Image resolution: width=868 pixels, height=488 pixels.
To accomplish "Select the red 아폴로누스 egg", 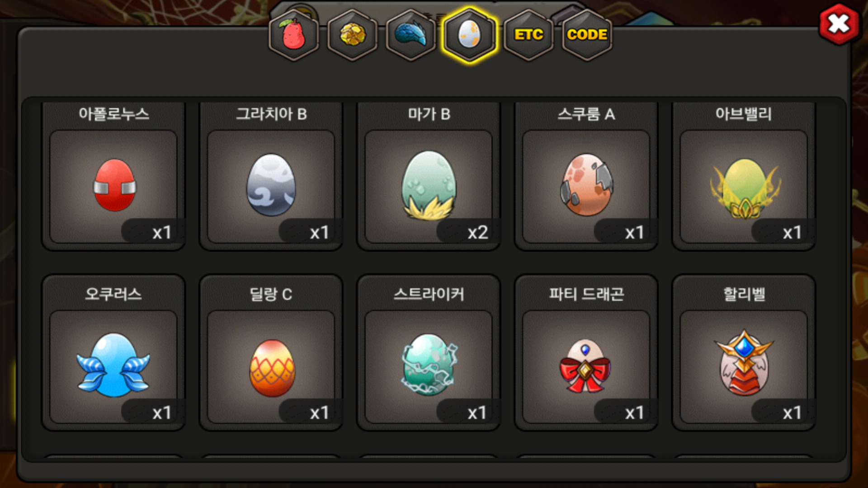I will pyautogui.click(x=113, y=186).
